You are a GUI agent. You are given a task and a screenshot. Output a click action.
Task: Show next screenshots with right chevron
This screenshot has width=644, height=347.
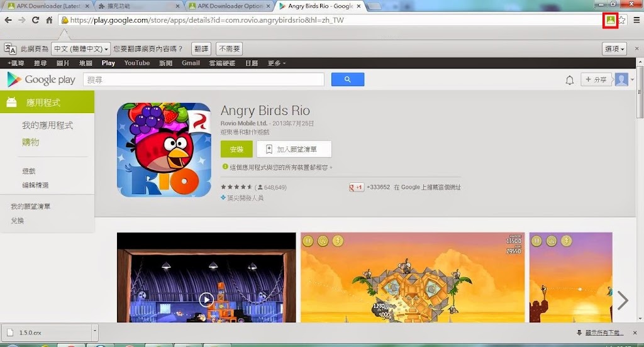(x=622, y=300)
